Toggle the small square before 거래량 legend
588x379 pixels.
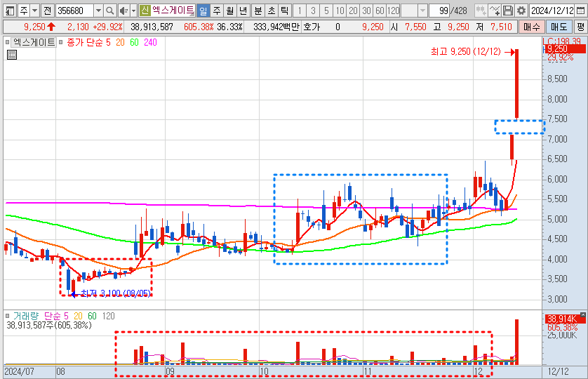click(8, 317)
